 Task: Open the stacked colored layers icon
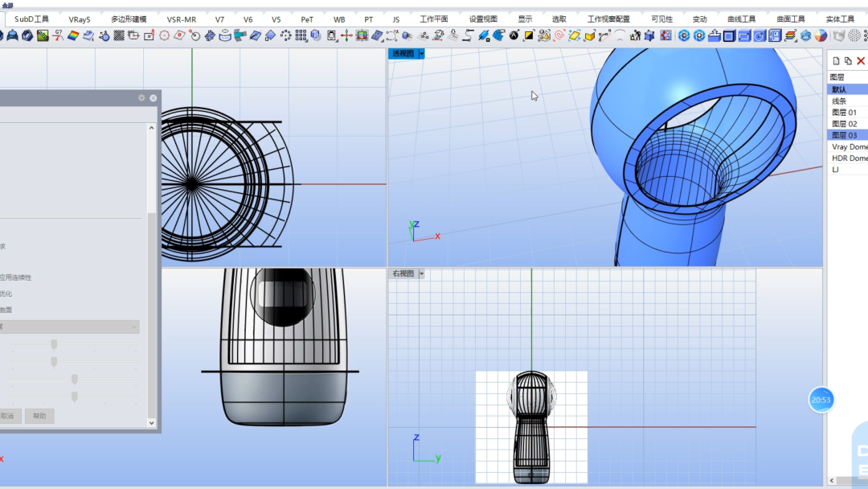790,36
